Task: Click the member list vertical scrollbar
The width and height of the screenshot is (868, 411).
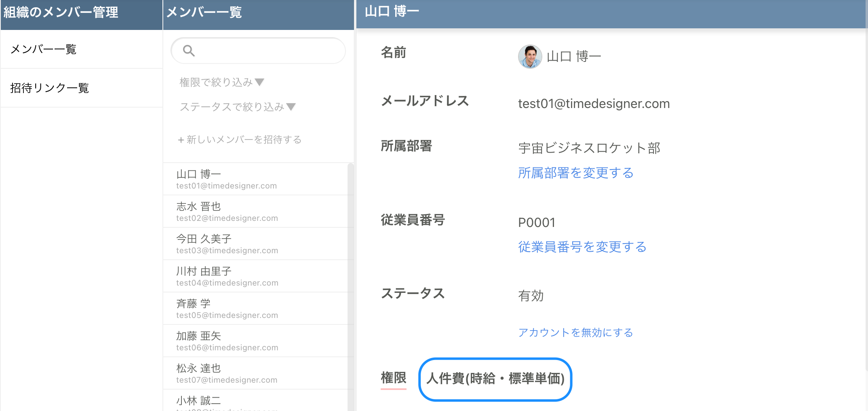Action: (350, 283)
